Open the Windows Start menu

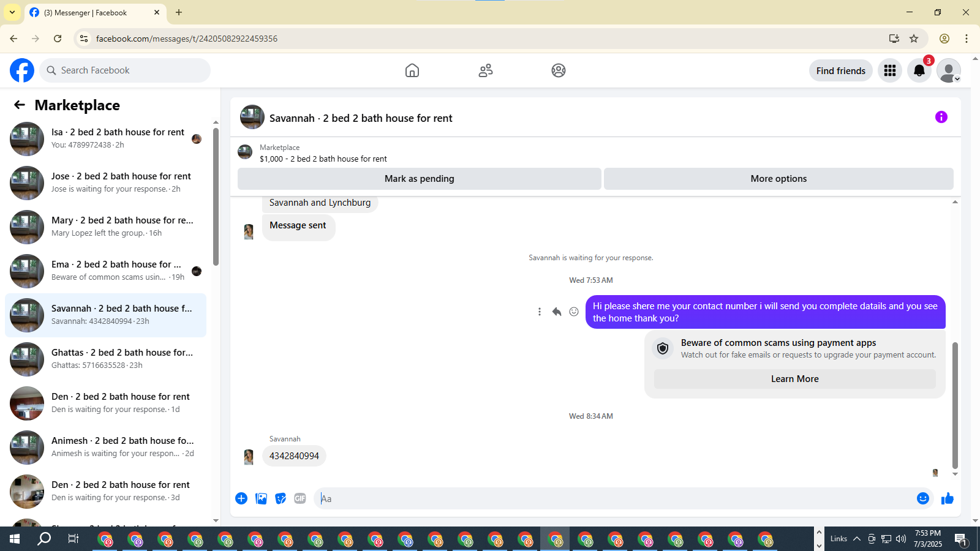click(x=15, y=539)
